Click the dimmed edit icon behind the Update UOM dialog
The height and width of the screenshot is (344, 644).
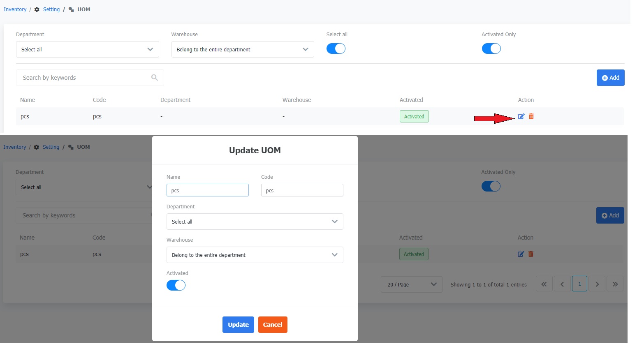tap(521, 254)
